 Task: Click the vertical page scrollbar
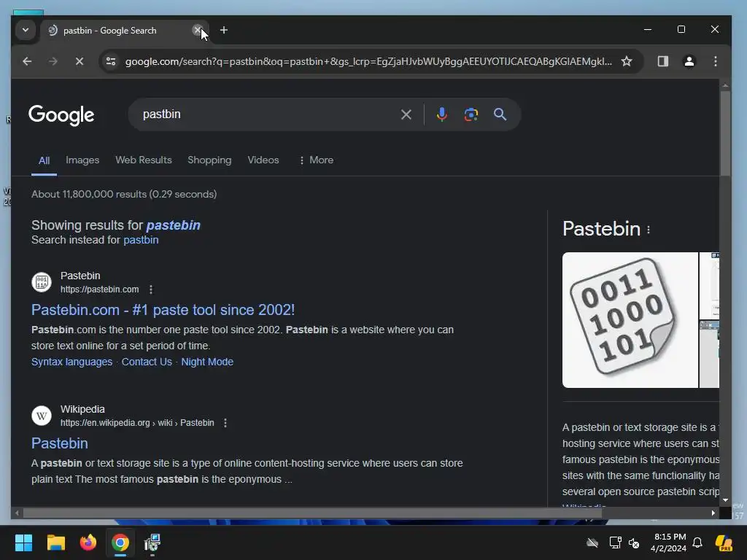coord(724,134)
